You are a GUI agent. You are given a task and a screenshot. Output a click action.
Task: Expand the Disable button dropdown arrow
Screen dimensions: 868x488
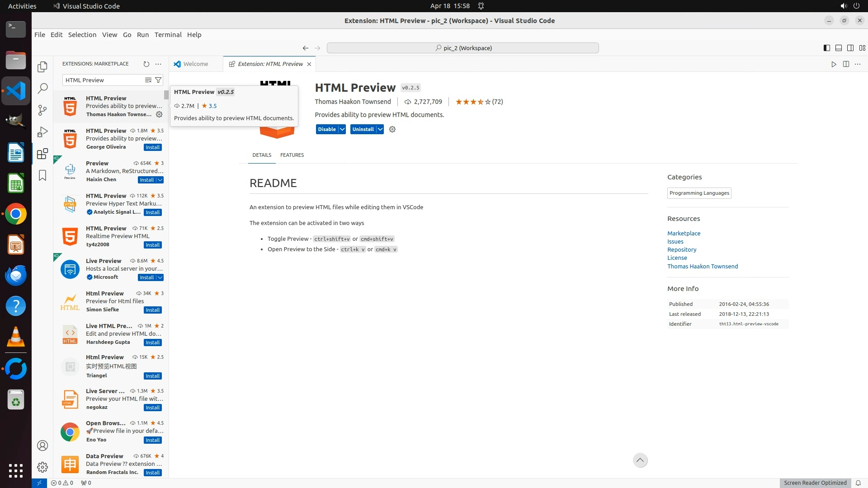point(342,129)
